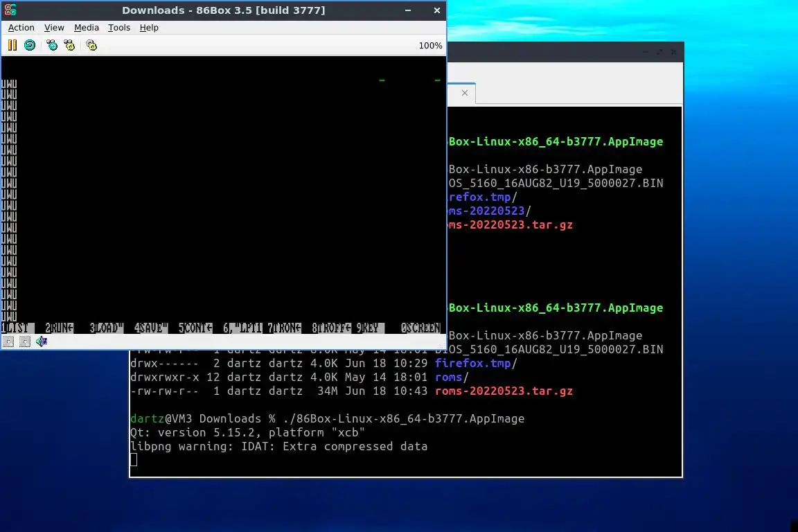The height and width of the screenshot is (532, 798).
Task: Click the second floppy drive status icon
Action: (x=25, y=342)
